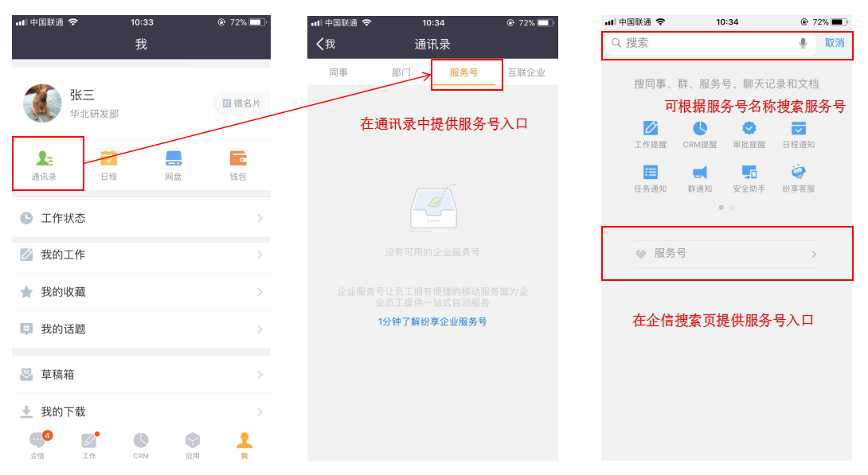Click the 我的话题 hashtag icon

click(26, 329)
